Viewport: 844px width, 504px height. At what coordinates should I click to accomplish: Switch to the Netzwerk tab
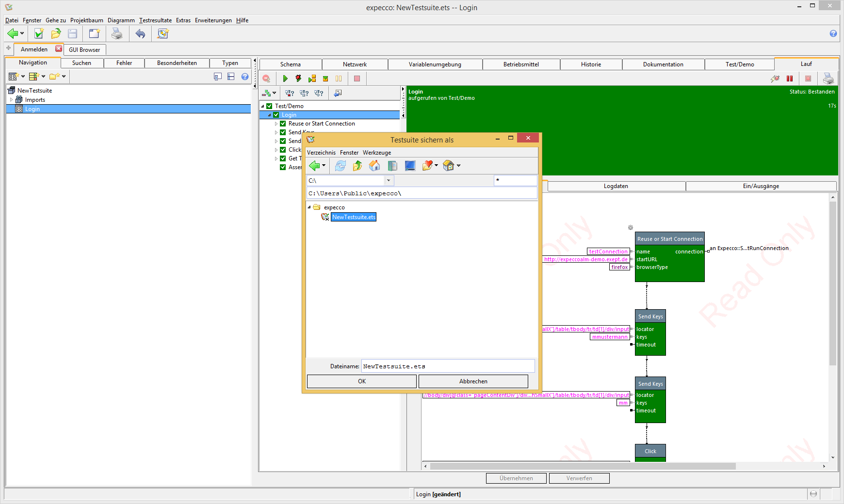coord(355,64)
